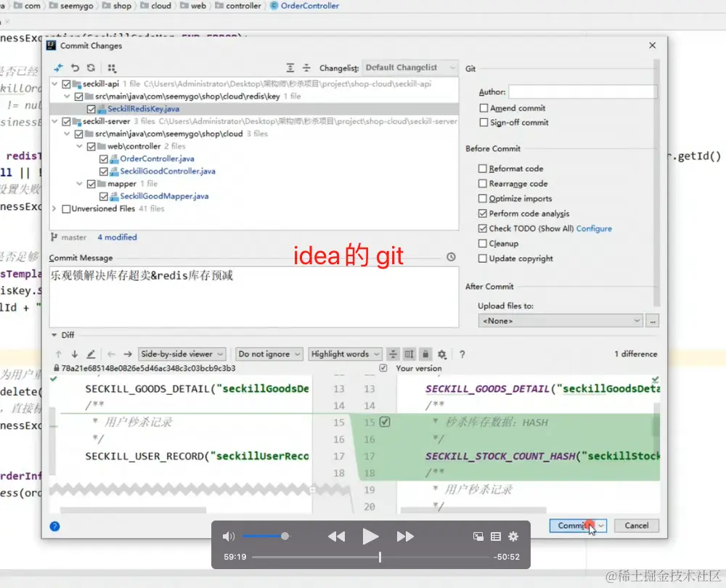Expand Unversioned Files node
726x588 pixels.
click(54, 209)
